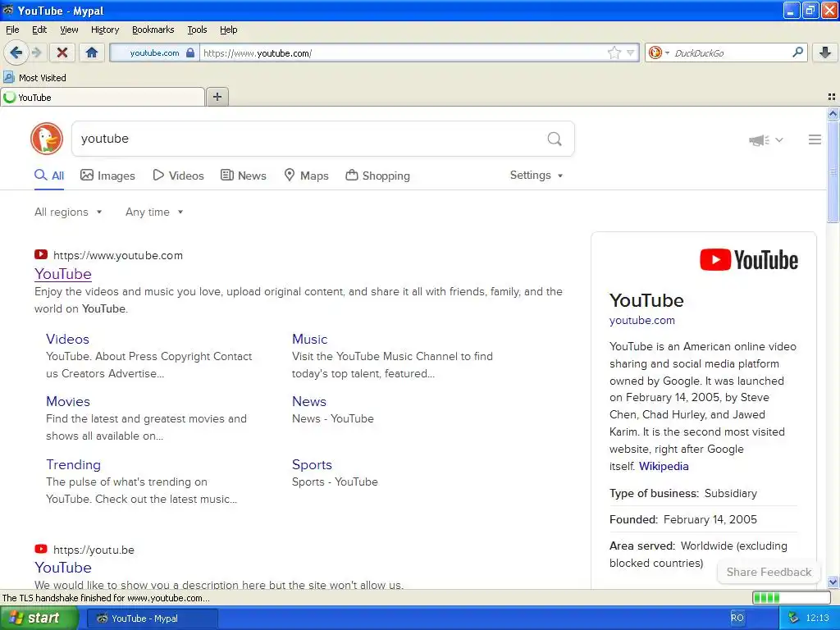Click the youtube.com site identity label
The image size is (840, 630).
(154, 52)
